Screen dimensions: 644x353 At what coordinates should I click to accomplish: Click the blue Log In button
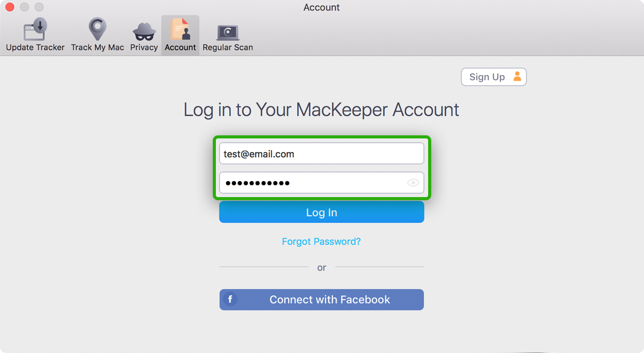[321, 212]
